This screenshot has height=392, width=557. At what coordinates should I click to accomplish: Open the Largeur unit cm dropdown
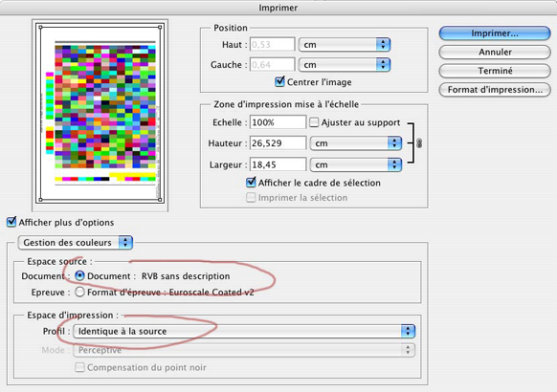click(x=356, y=164)
